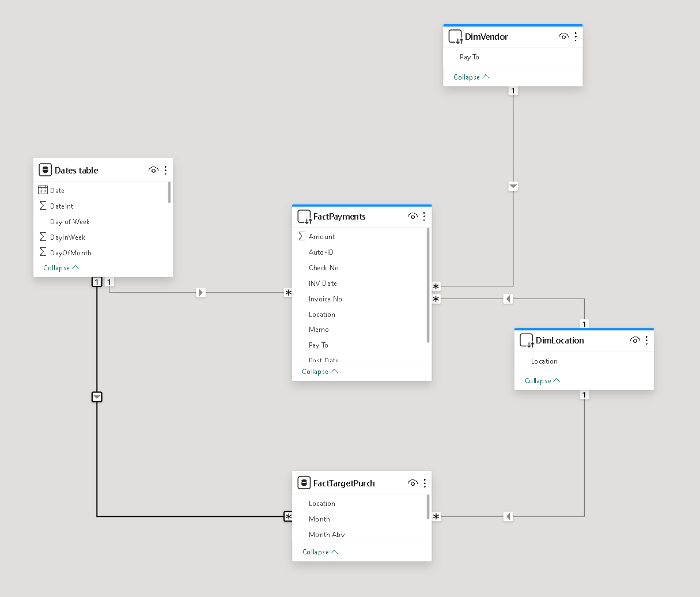Select the filter arrow on the Dates–FactPayments relationship
This screenshot has height=597, width=700.
coord(200,293)
